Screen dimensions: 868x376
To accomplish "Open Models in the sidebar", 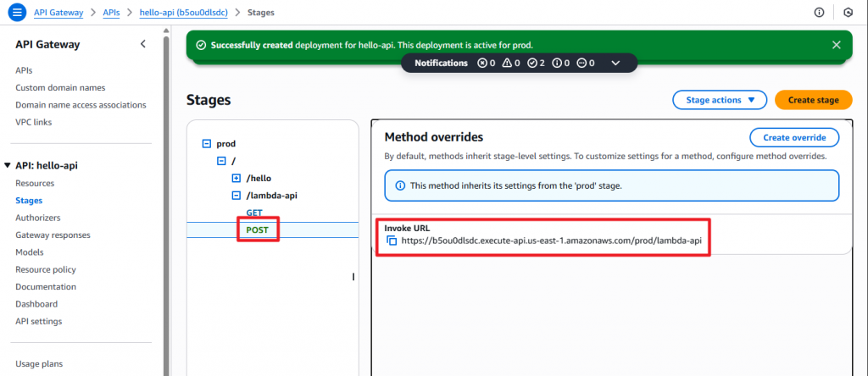I will pos(30,252).
